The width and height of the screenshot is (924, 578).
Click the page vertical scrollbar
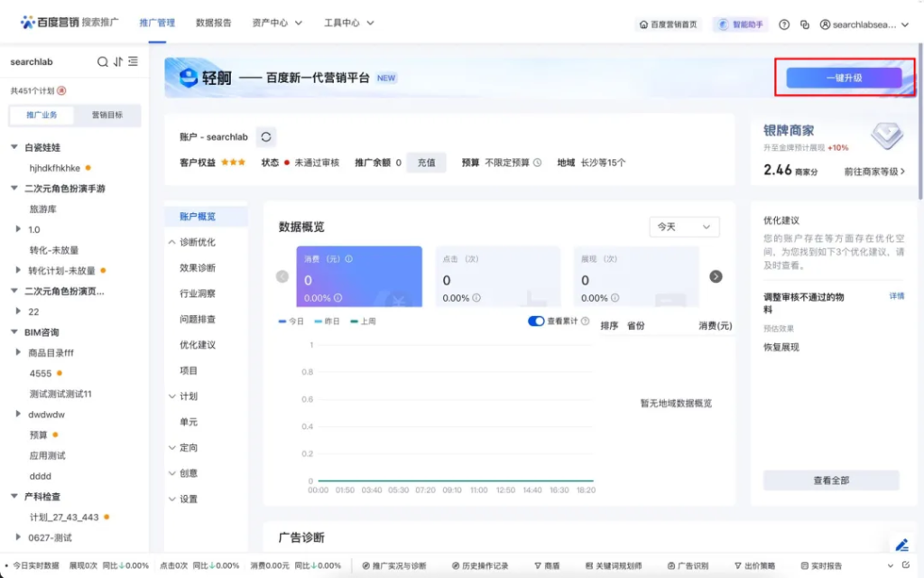[919, 122]
